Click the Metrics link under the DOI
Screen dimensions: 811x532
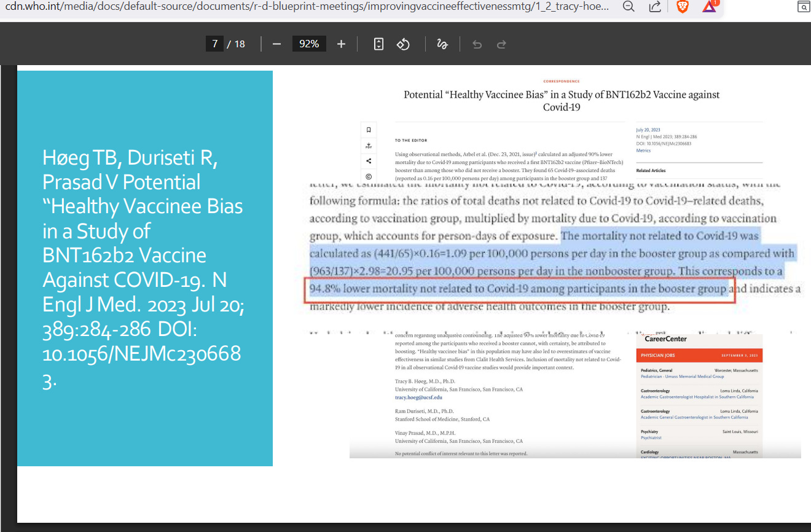[643, 151]
